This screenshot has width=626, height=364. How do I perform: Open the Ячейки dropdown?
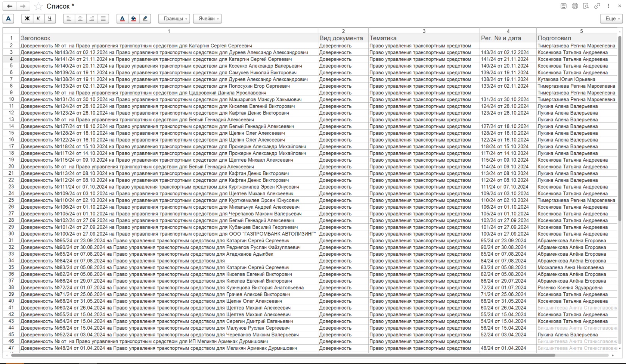208,19
